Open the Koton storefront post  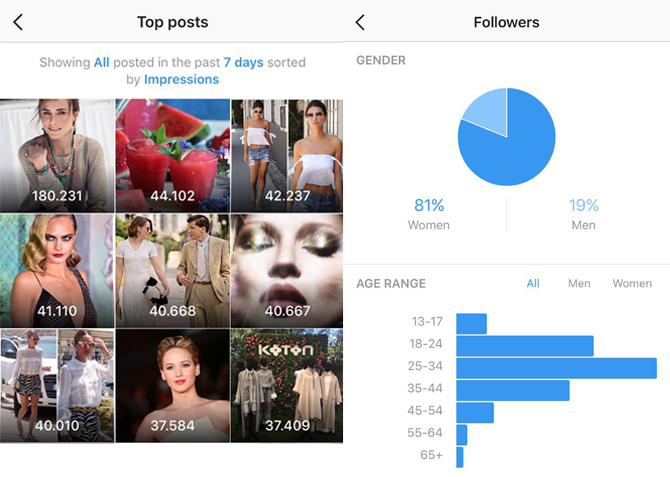point(287,386)
